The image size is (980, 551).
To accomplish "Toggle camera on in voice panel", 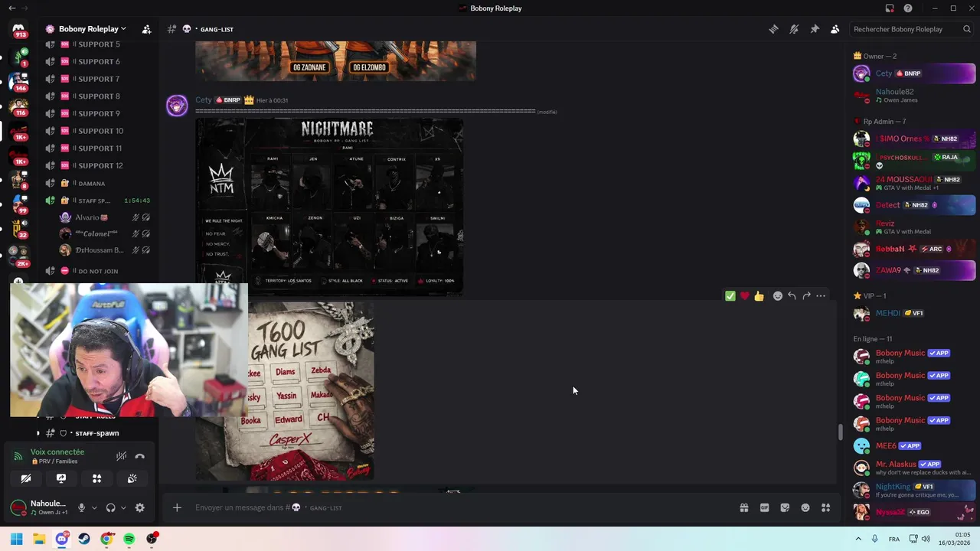I will pos(26,478).
